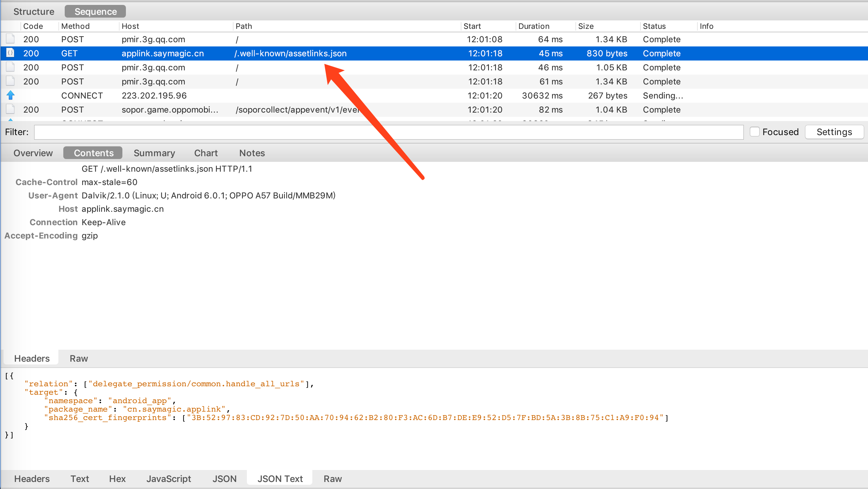Open the filter Settings button

coord(834,132)
